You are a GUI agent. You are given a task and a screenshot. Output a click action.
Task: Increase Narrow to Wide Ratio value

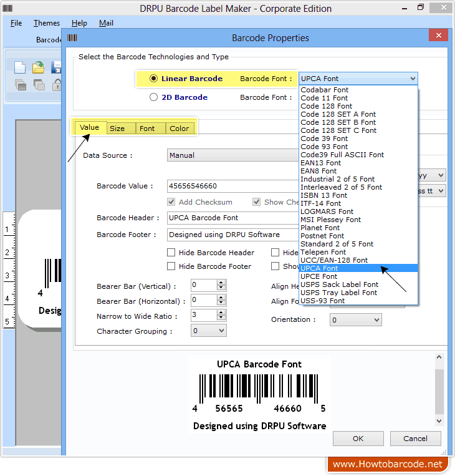221,312
